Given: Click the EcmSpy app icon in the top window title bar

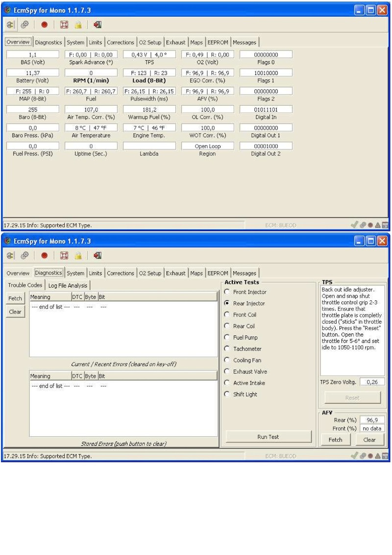Looking at the screenshot, I should coord(7,10).
